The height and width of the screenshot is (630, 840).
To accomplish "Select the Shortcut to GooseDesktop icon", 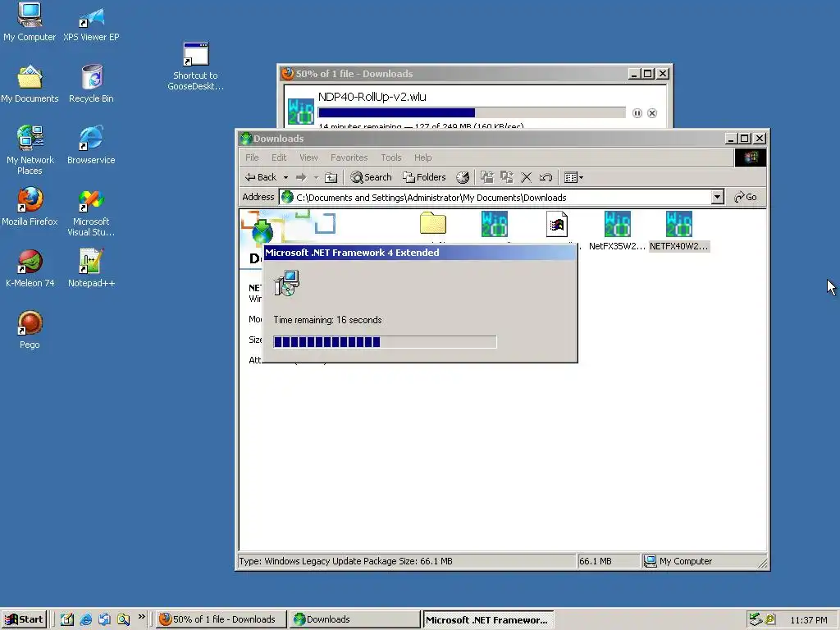I will coord(195,66).
